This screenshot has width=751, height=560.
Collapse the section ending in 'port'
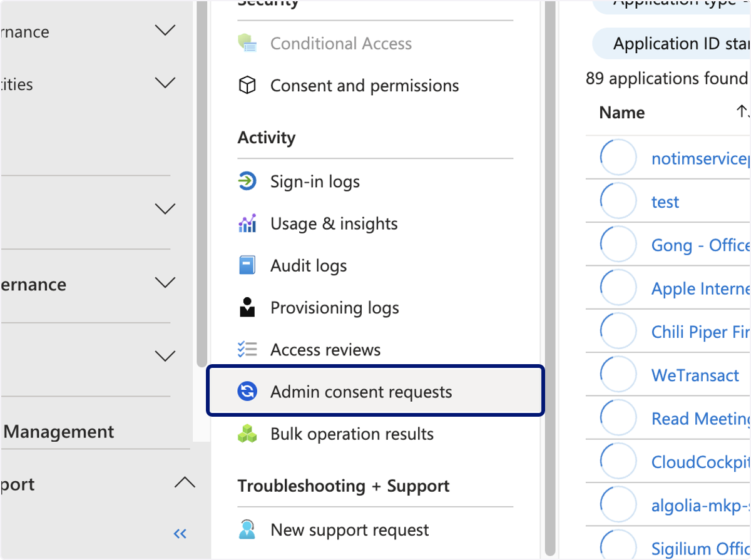tap(185, 483)
